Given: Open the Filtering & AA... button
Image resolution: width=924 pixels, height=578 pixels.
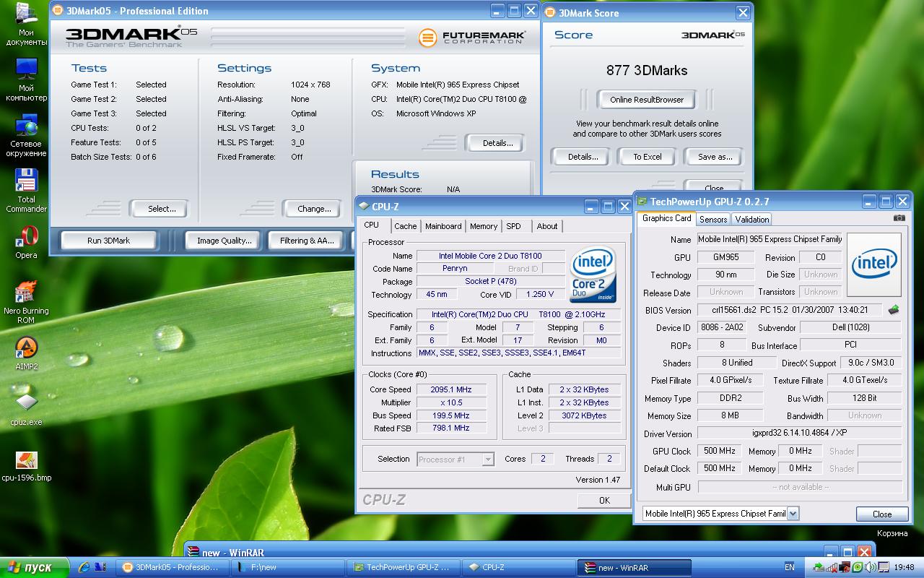Looking at the screenshot, I should [x=307, y=241].
